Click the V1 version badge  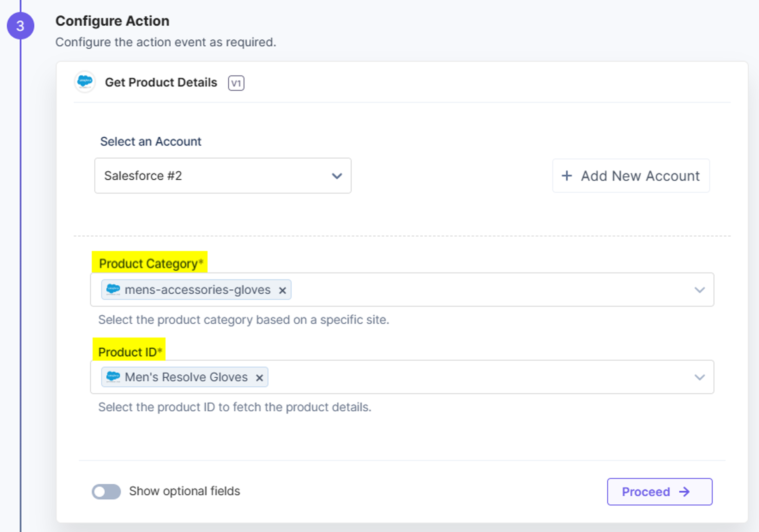[236, 83]
